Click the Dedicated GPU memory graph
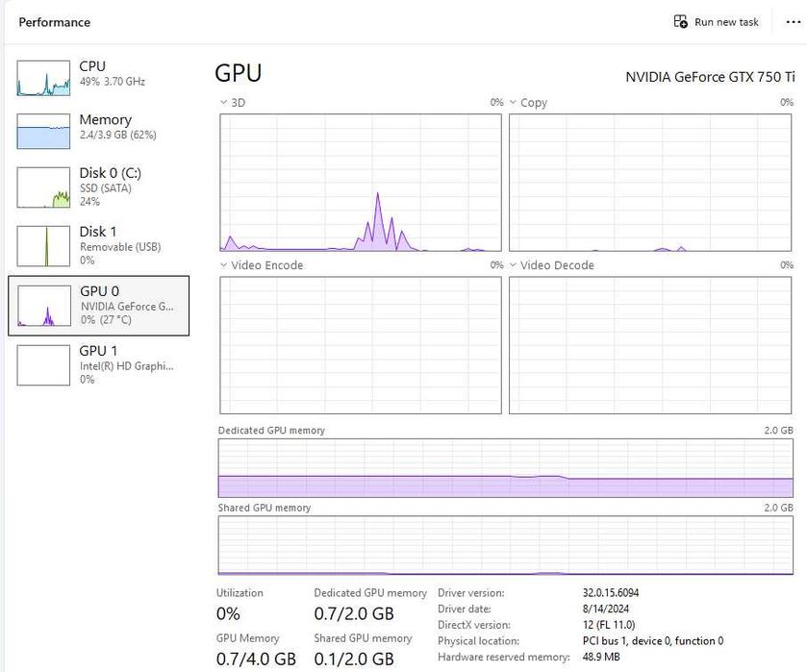This screenshot has width=807, height=672. point(505,468)
